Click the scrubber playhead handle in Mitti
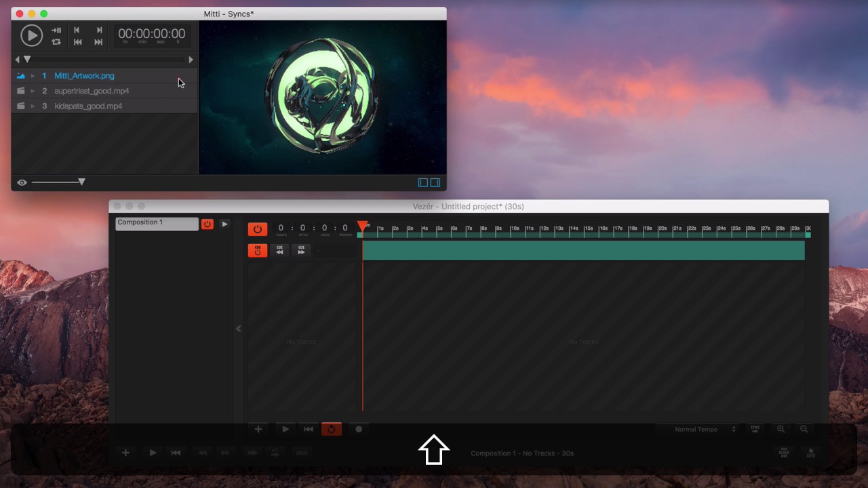868x488 pixels. 27,60
